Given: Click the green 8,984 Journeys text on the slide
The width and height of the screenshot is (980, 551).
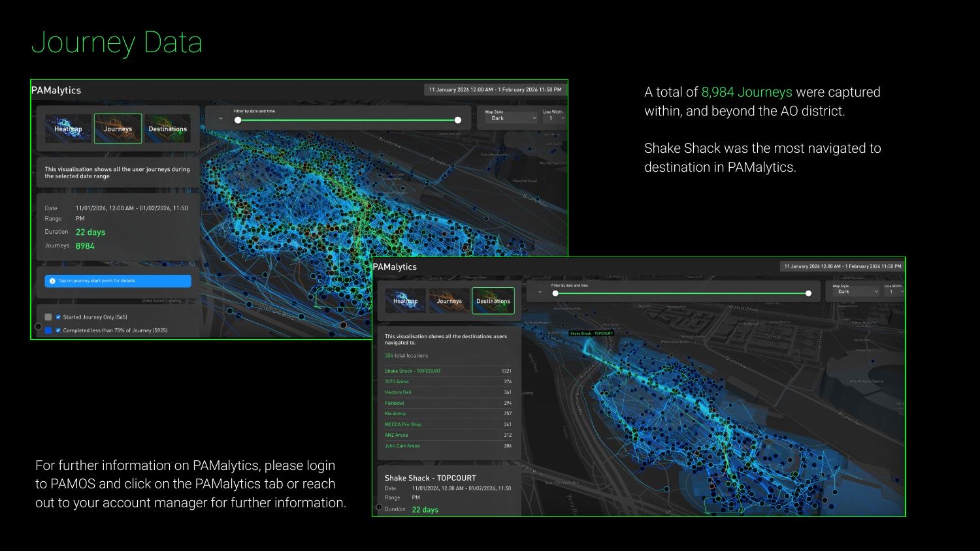Looking at the screenshot, I should coord(747,92).
